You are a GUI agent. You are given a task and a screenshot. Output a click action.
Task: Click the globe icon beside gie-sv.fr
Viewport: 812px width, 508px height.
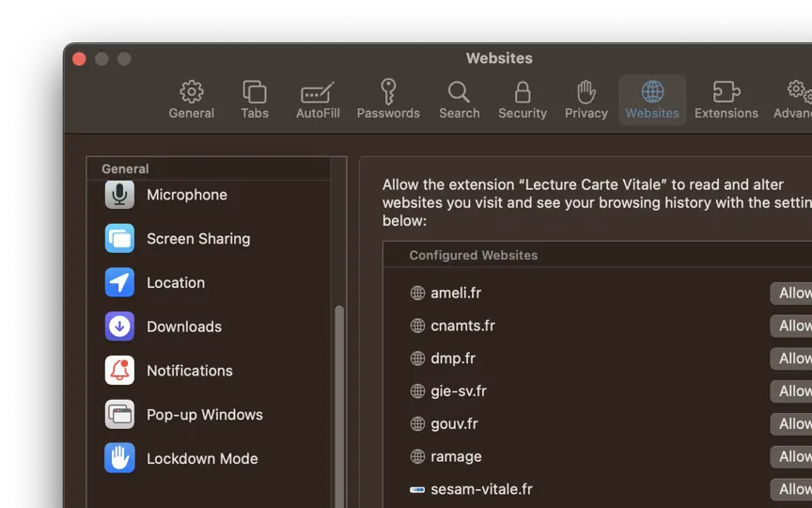pos(417,390)
